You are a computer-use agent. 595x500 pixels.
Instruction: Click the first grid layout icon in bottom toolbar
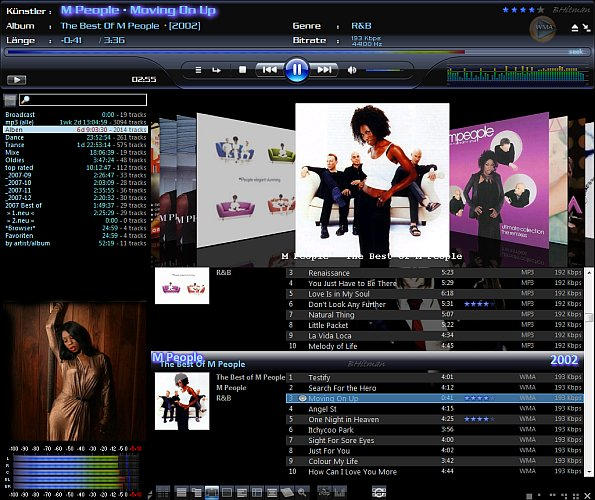click(x=163, y=492)
